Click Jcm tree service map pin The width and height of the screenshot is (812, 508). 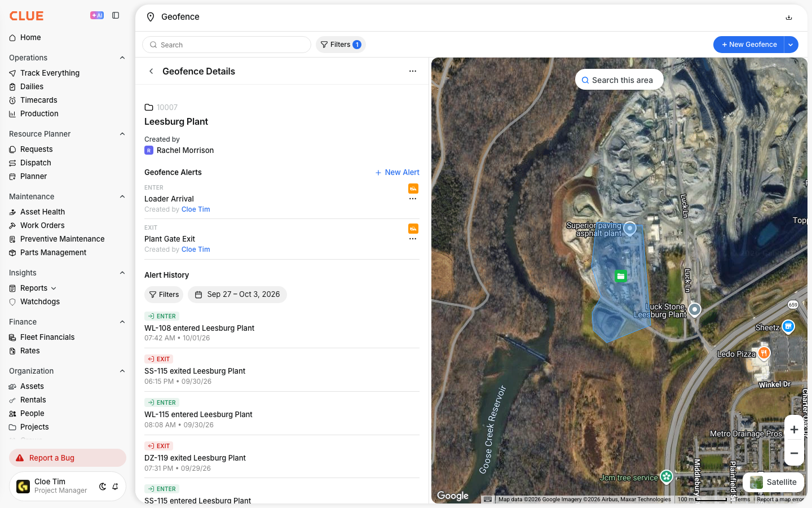pos(667,477)
